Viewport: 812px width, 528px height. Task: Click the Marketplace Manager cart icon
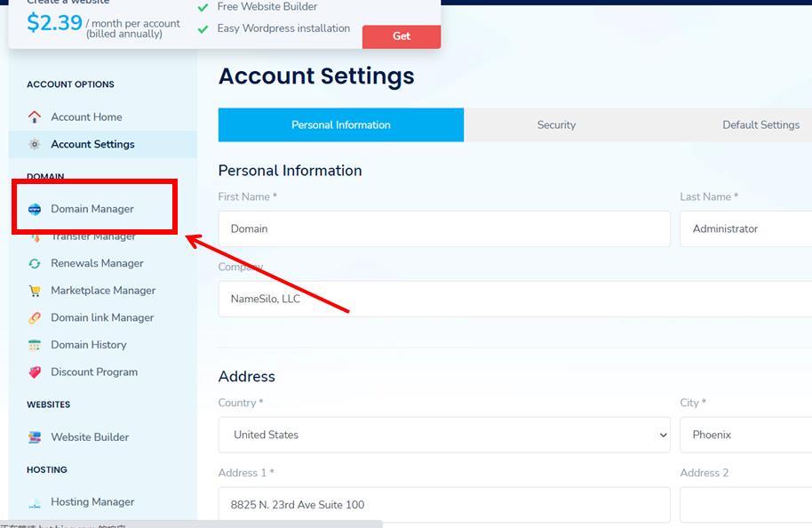click(34, 291)
